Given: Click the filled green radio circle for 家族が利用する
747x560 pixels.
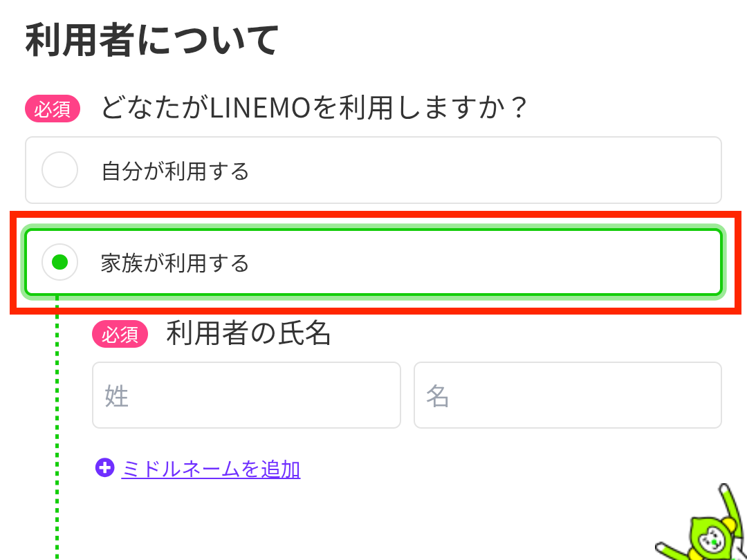Looking at the screenshot, I should pyautogui.click(x=59, y=263).
